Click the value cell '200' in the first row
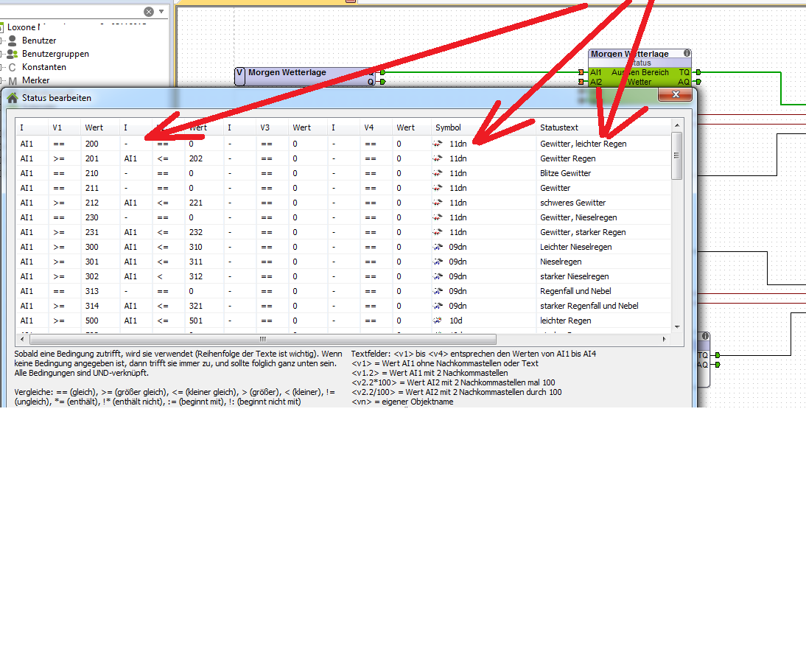Viewport: 806px width, 672px height. click(x=91, y=144)
